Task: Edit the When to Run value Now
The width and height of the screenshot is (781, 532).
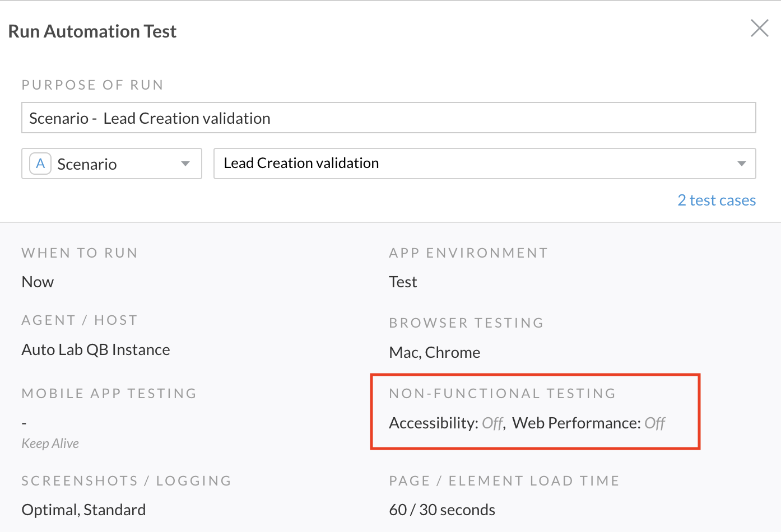Action: (38, 282)
